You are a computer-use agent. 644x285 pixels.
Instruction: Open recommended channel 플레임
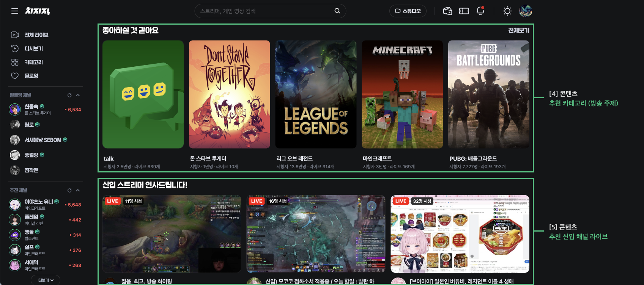(45, 220)
